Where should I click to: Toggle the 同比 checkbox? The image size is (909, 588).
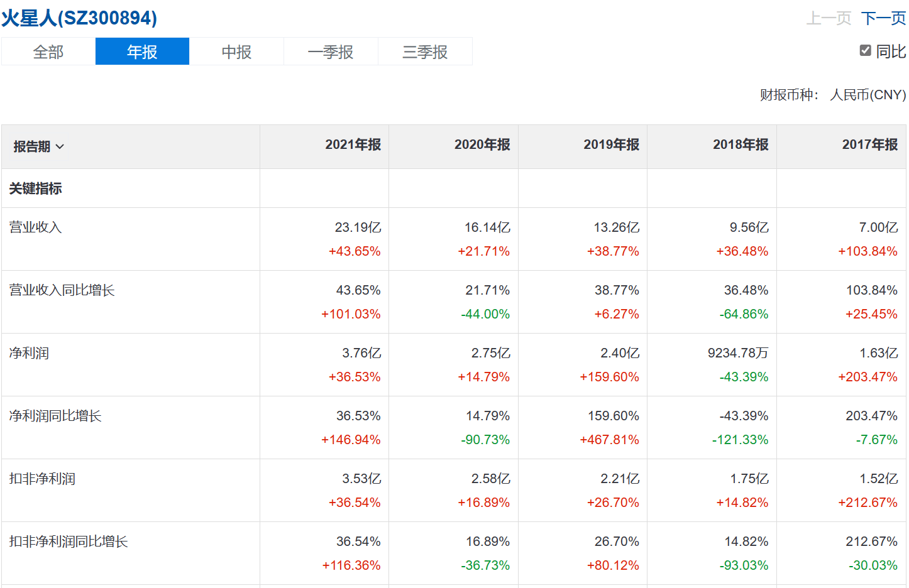866,51
